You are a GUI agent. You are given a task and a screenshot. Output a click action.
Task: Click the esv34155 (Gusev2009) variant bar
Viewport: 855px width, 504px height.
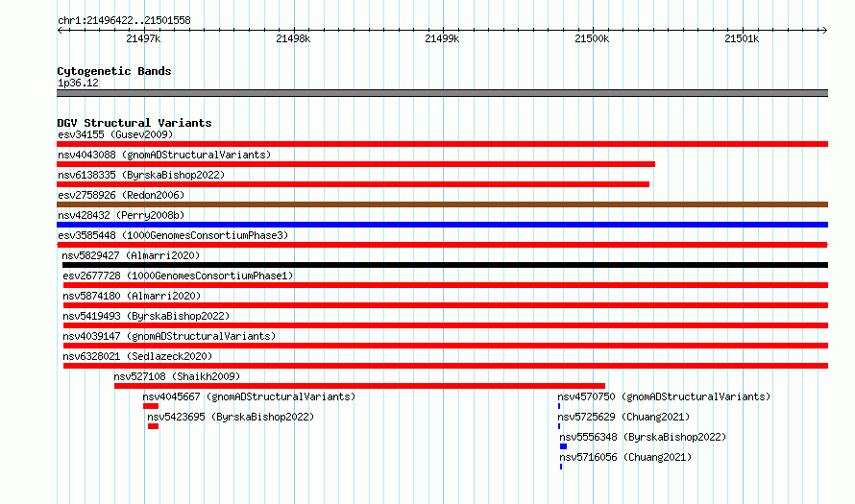[442, 144]
